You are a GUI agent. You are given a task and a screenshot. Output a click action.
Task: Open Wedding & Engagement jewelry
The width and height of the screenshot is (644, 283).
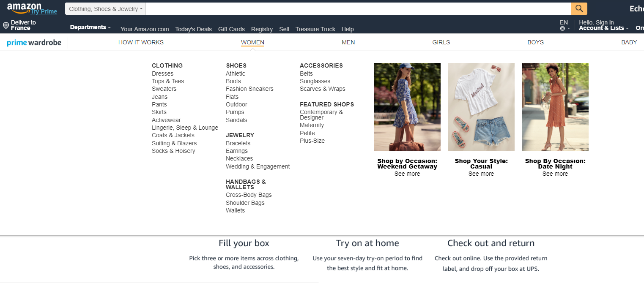[258, 166]
